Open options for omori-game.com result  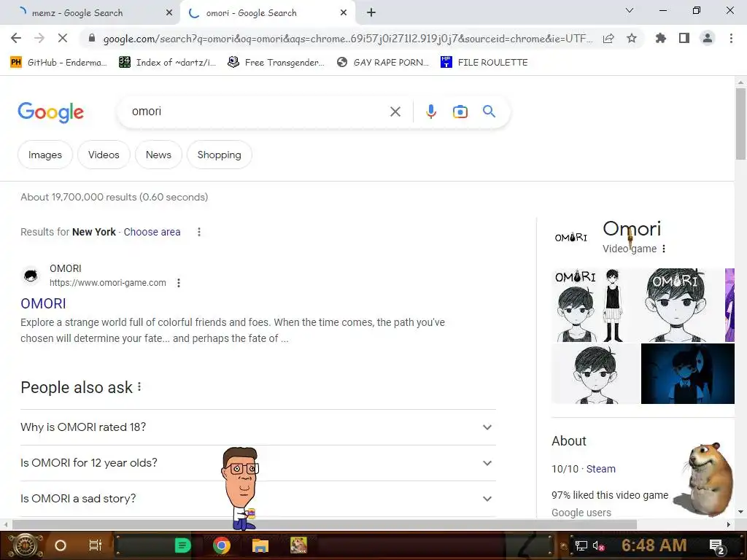click(179, 283)
